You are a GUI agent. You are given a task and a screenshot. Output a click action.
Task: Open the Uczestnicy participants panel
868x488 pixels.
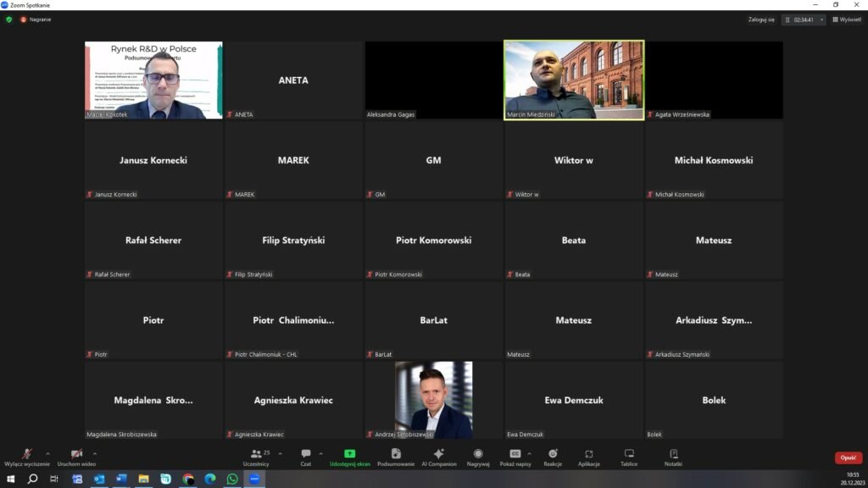(x=256, y=456)
